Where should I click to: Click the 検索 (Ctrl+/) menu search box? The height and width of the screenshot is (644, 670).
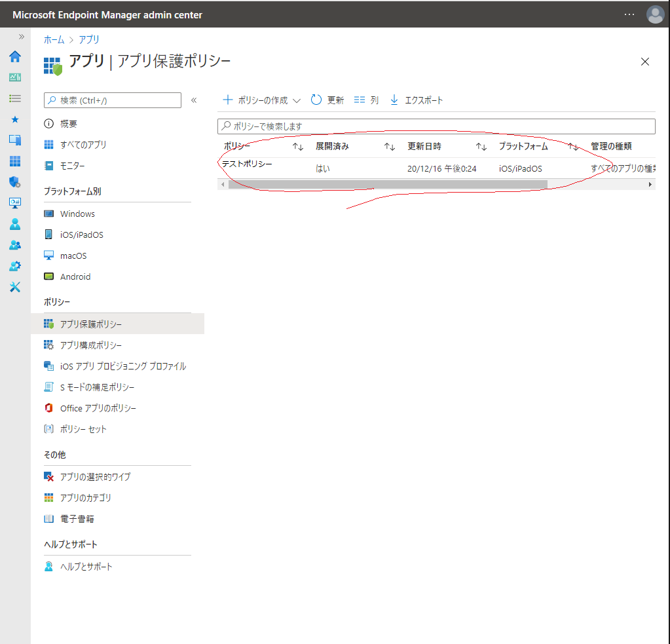tap(113, 100)
